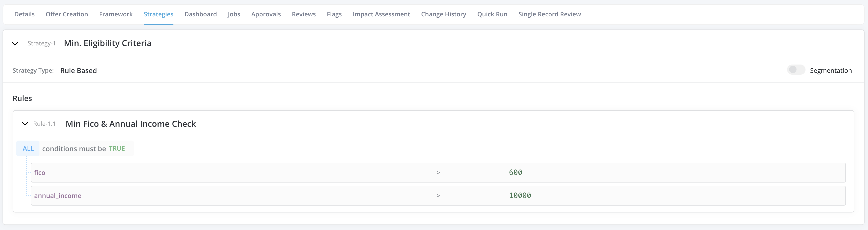Select the Jobs tab

tap(234, 14)
